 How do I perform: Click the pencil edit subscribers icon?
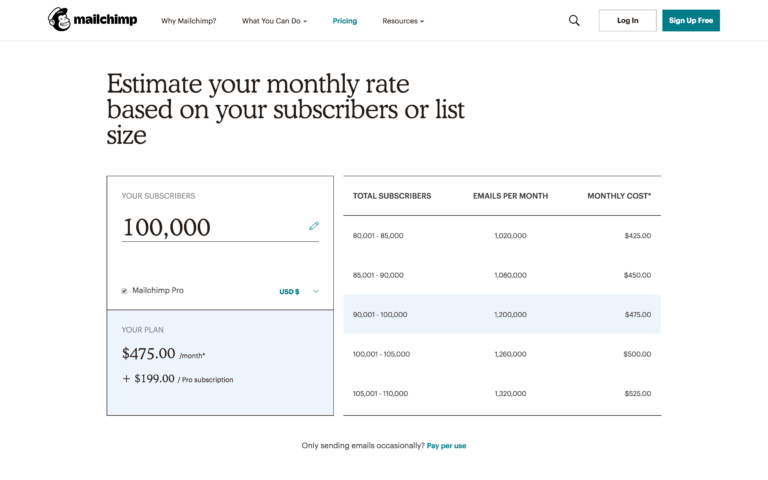click(x=314, y=226)
